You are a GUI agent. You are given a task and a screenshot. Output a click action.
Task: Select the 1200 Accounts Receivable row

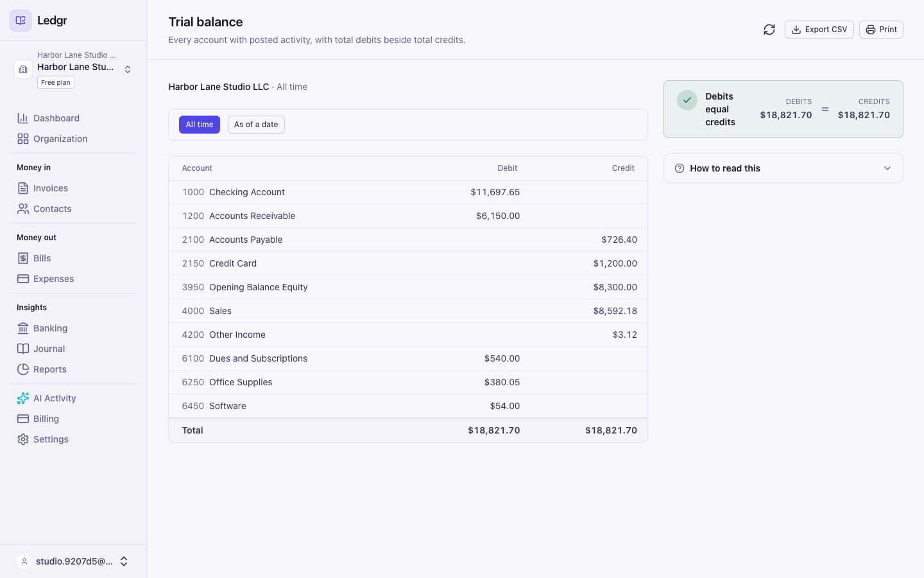[408, 216]
